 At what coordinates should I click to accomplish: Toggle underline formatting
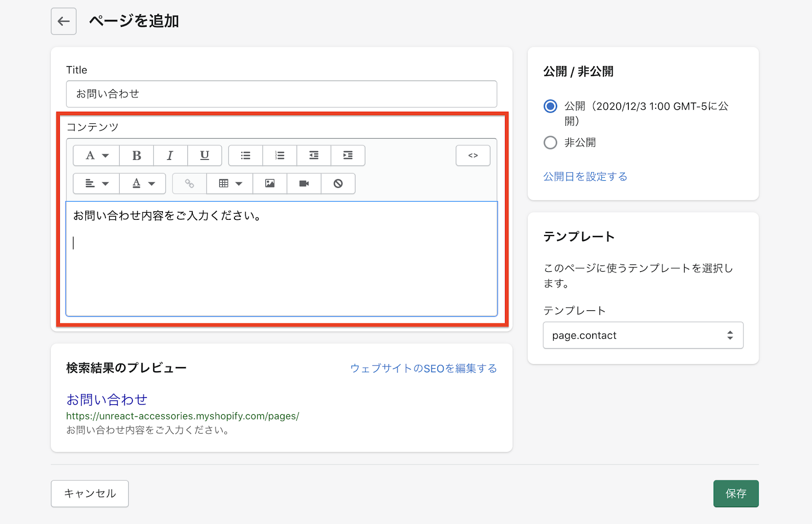[205, 155]
